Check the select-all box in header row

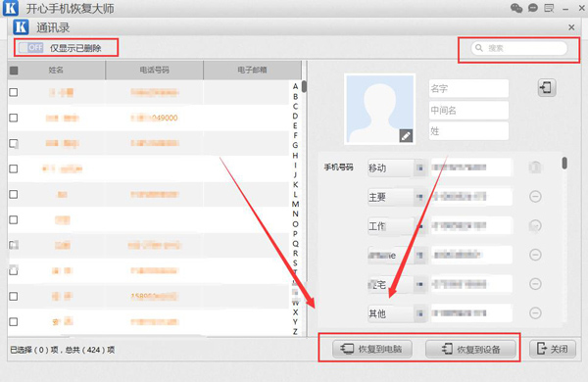(x=14, y=71)
